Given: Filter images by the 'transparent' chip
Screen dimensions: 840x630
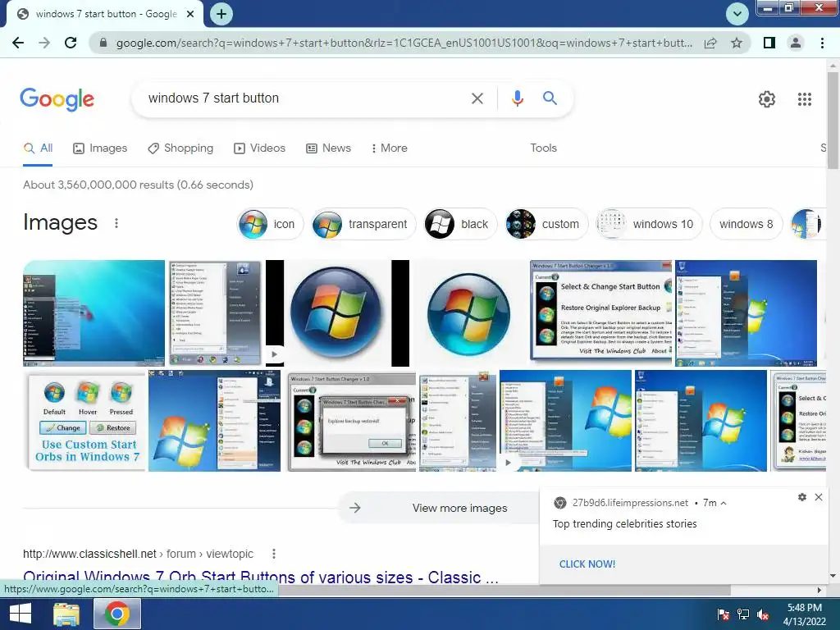Looking at the screenshot, I should click(363, 224).
